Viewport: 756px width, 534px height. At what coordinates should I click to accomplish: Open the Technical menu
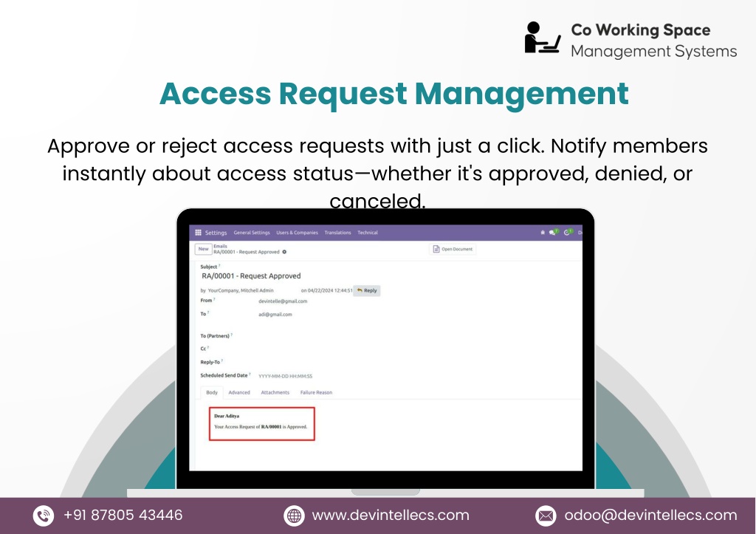(x=368, y=233)
